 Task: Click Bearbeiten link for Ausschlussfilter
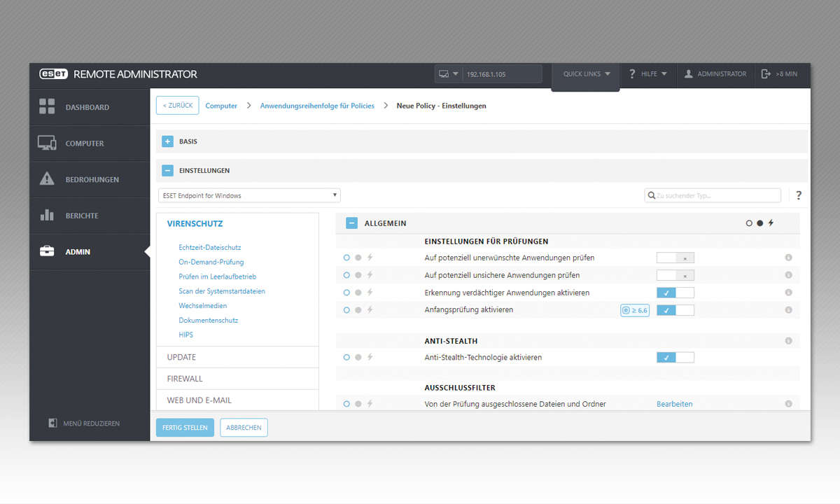674,404
